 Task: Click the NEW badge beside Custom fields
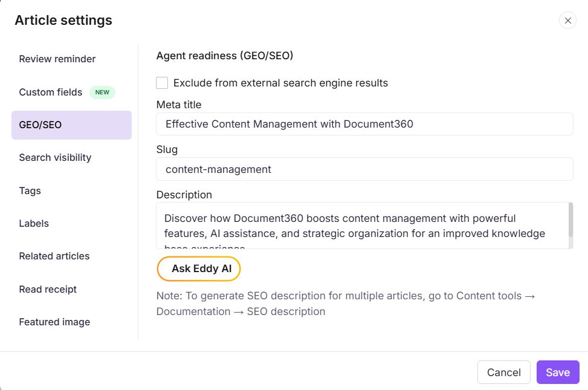(102, 93)
